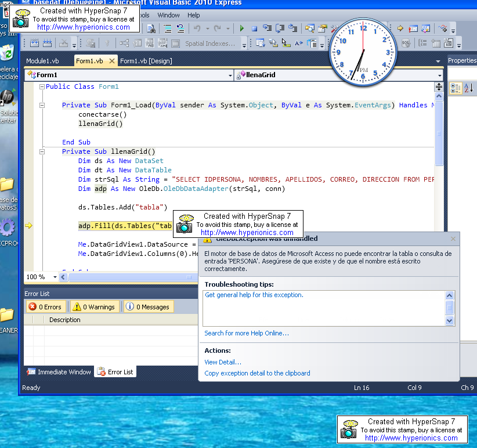The height and width of the screenshot is (448, 477).
Task: Click the Step Out icon
Action: (292, 28)
